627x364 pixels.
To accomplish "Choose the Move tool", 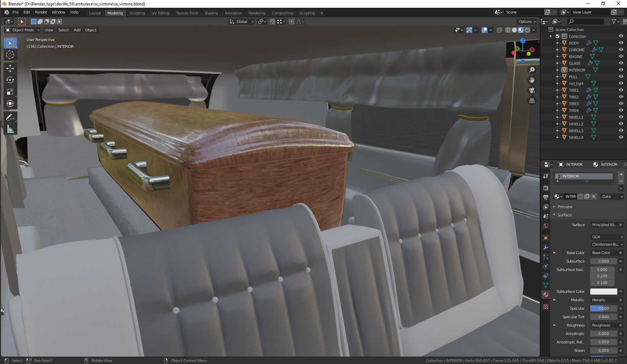I will [x=10, y=68].
